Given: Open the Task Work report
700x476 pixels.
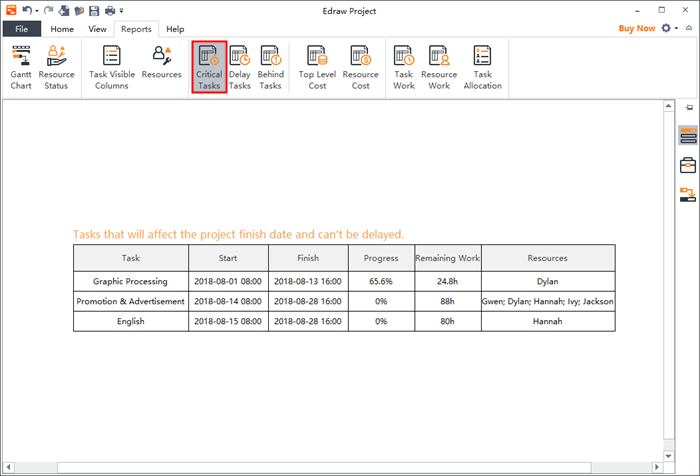Looking at the screenshot, I should [404, 67].
